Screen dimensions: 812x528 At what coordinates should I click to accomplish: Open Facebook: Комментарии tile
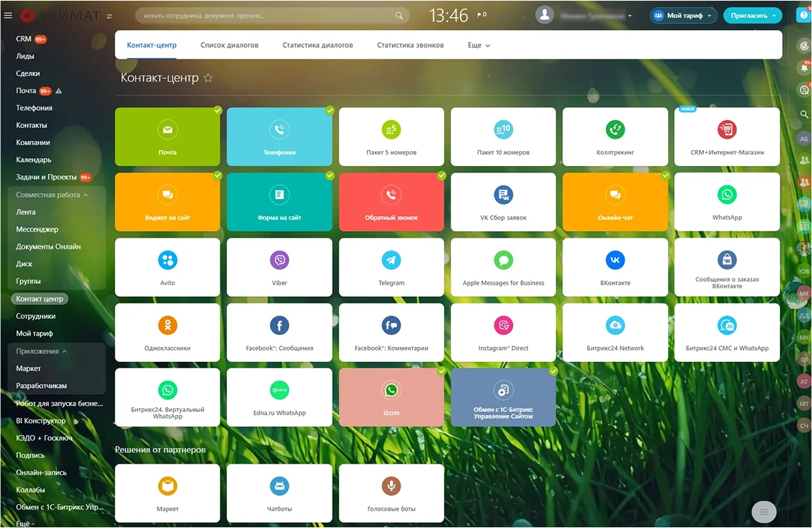point(391,333)
